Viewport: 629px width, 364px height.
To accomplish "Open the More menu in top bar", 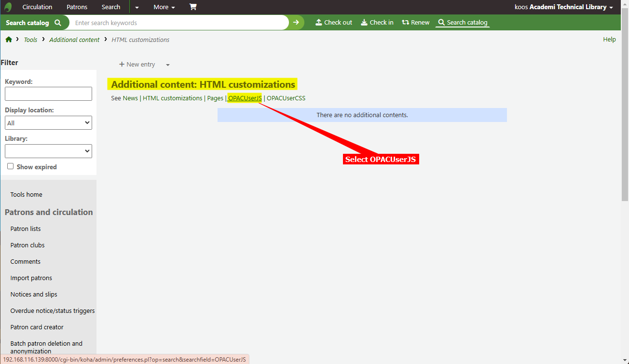I will [164, 7].
